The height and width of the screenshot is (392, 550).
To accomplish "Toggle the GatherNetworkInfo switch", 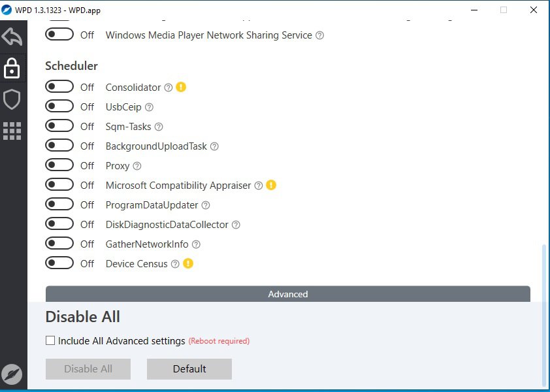I will (x=59, y=244).
